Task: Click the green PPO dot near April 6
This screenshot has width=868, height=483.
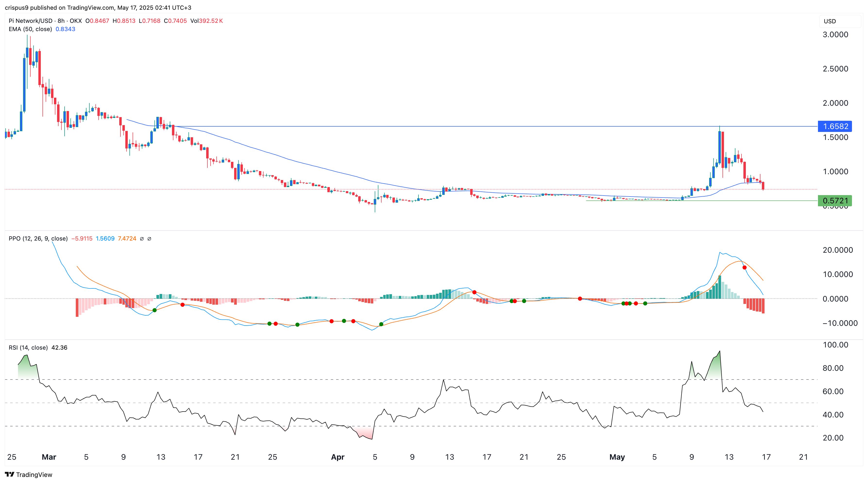Action: click(x=381, y=324)
